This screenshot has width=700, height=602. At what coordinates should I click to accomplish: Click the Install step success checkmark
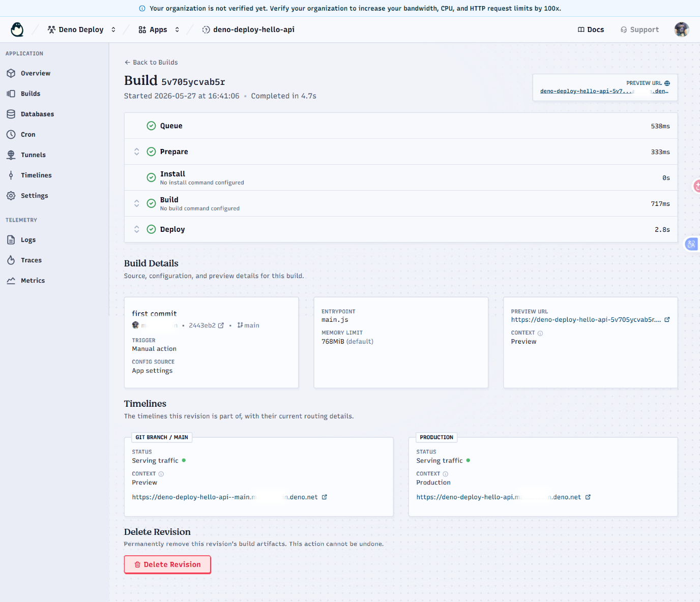pos(151,177)
